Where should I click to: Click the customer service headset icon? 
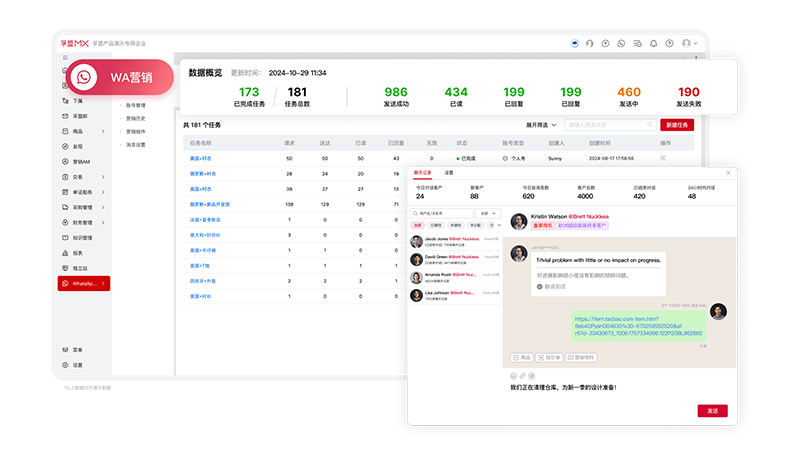pyautogui.click(x=590, y=43)
